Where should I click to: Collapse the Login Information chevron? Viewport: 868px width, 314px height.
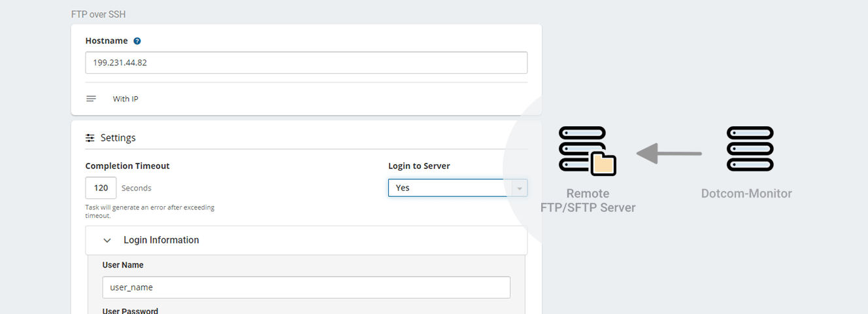[107, 240]
